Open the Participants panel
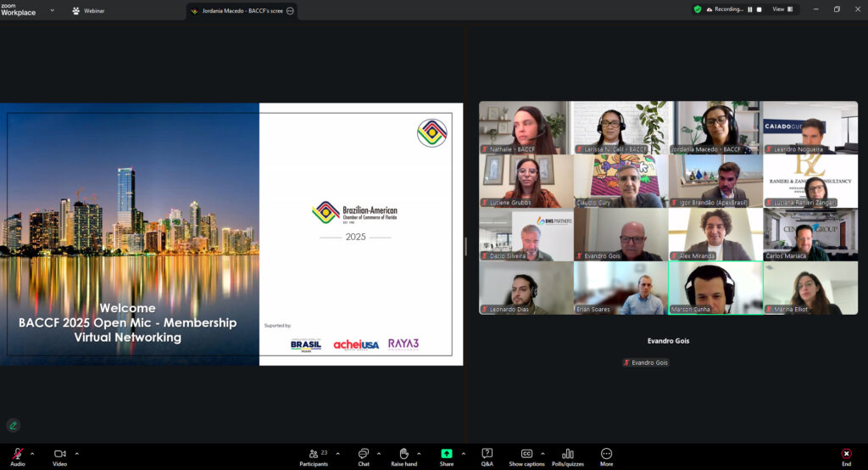 314,454
